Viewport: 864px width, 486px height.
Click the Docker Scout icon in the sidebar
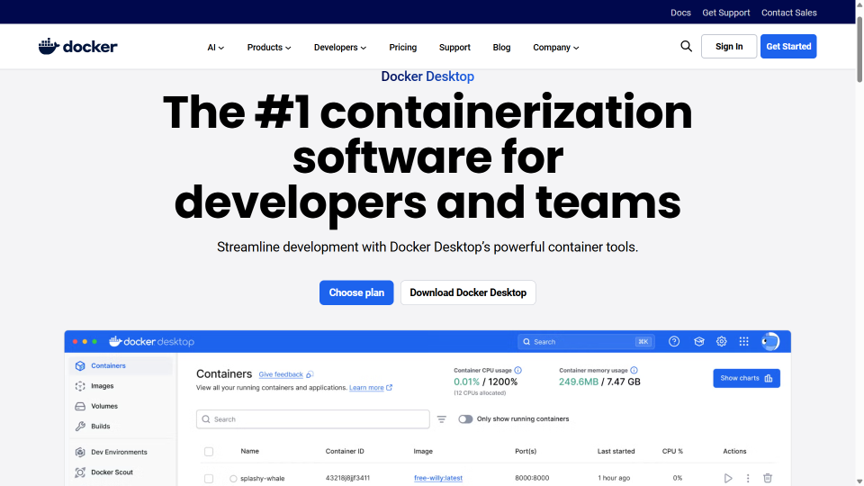pyautogui.click(x=80, y=472)
